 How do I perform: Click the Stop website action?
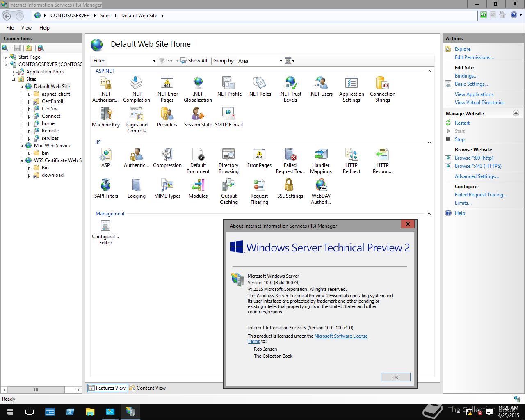click(x=460, y=139)
